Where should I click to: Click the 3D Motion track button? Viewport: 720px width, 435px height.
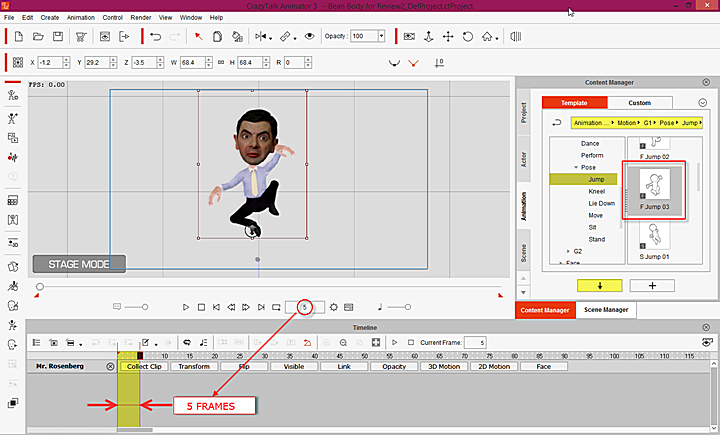pyautogui.click(x=444, y=366)
